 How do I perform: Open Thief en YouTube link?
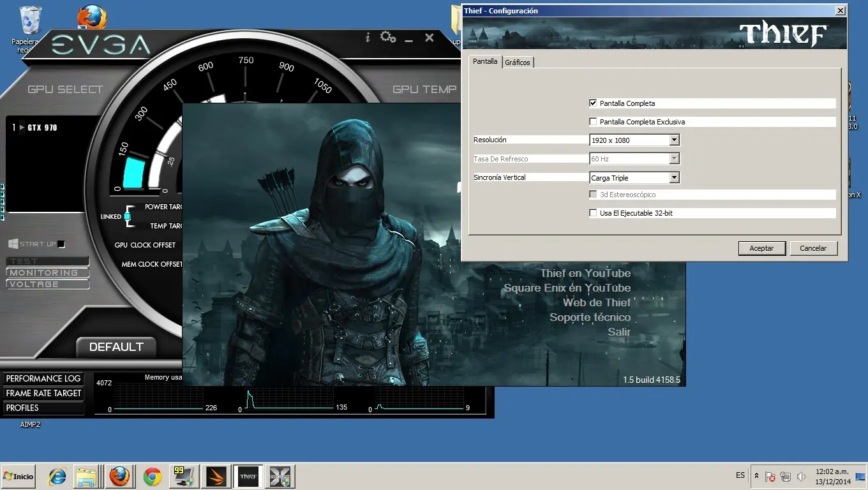[x=585, y=273]
